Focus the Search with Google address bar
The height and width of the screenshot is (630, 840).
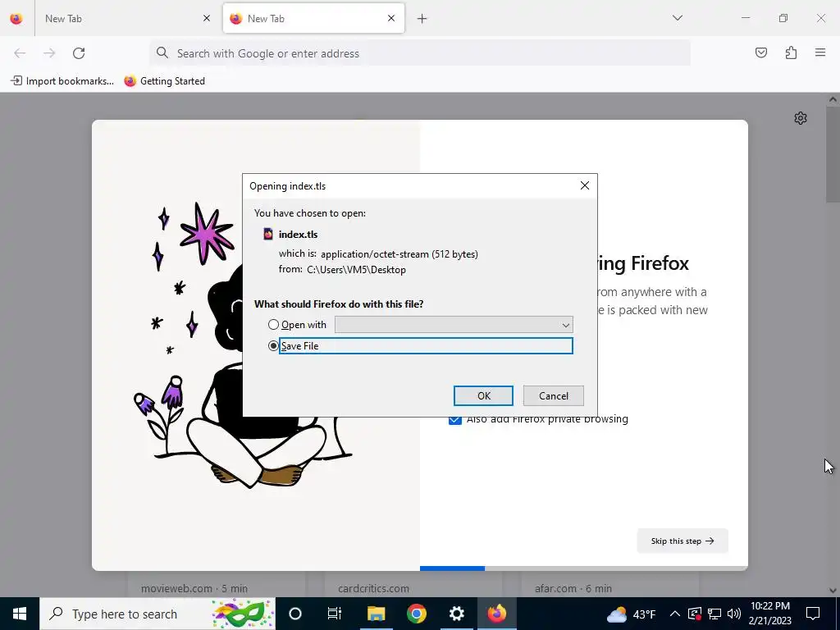coord(420,53)
